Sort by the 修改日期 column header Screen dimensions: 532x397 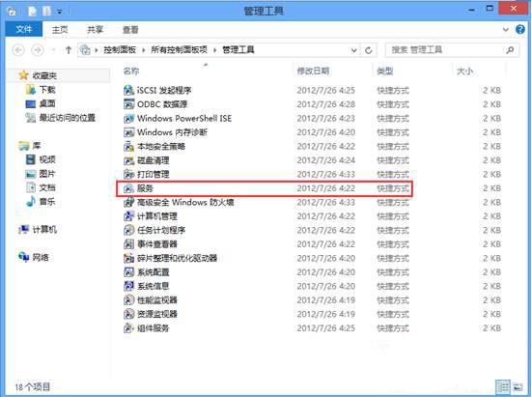click(313, 71)
